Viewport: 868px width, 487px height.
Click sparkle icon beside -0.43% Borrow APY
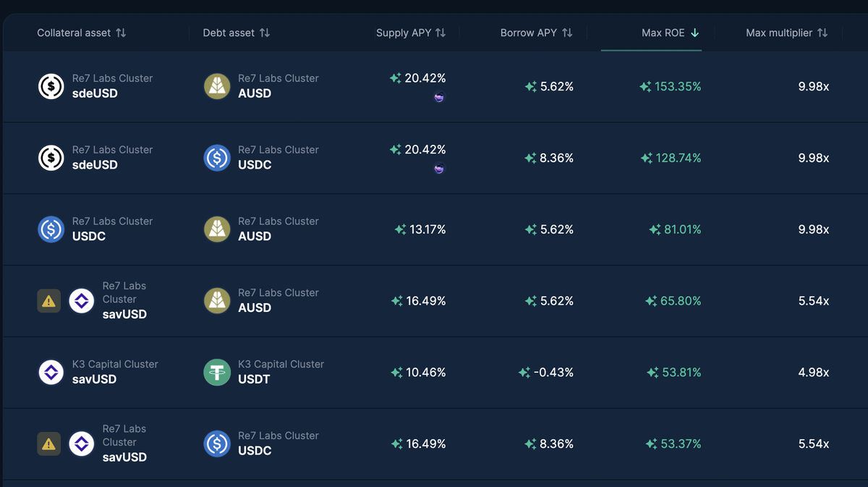[524, 373]
